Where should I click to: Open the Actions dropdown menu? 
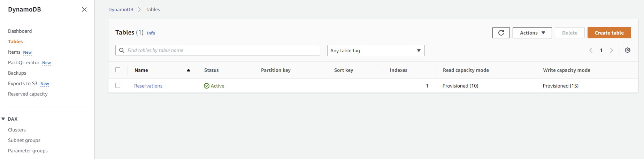coord(532,33)
